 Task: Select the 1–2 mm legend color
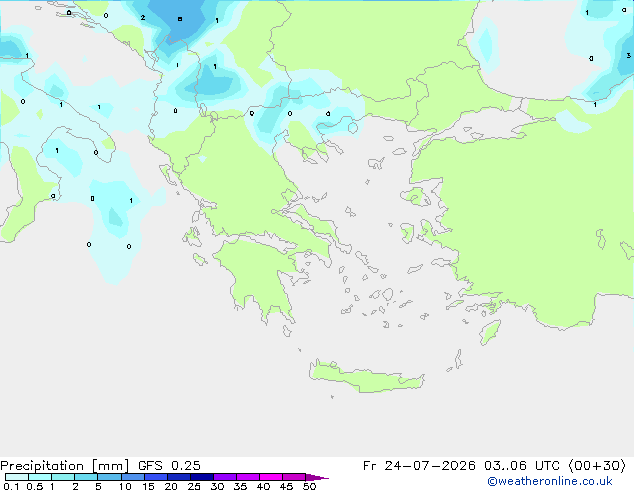pyautogui.click(x=63, y=477)
